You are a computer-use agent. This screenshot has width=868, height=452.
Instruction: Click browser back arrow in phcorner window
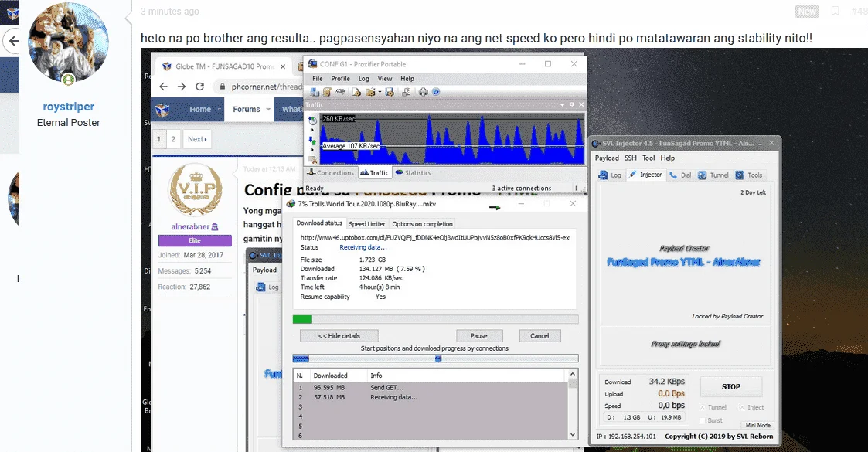(x=163, y=87)
